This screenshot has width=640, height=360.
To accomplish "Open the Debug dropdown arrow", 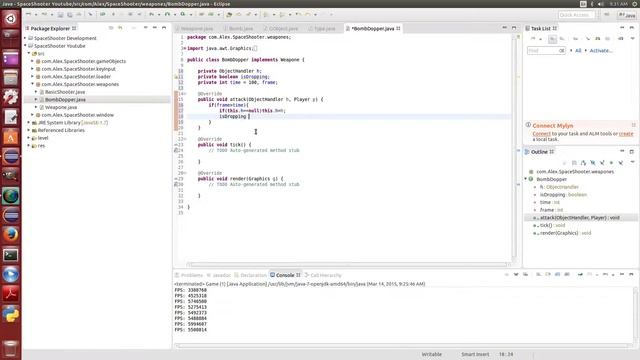I will click(159, 15).
